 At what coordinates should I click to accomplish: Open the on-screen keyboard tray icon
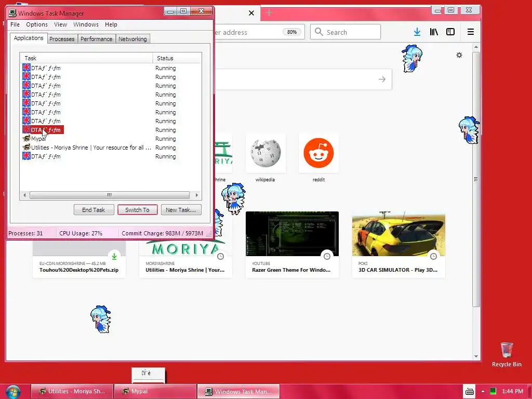[x=470, y=392]
